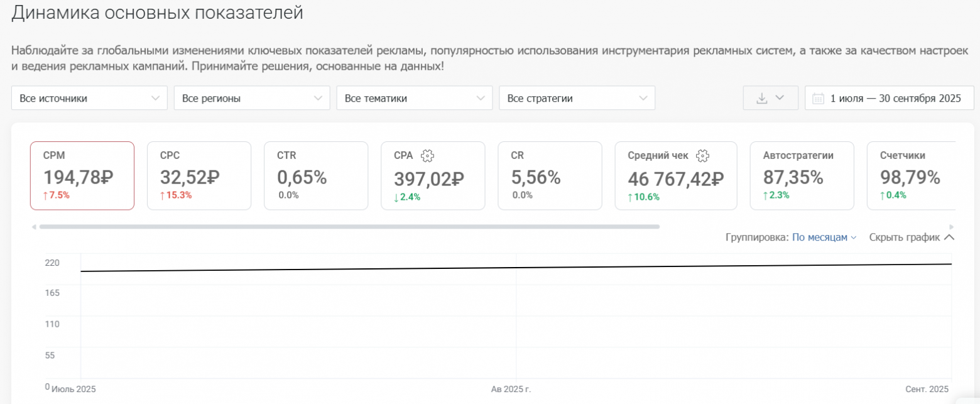Click the Группировка label

pyautogui.click(x=757, y=237)
